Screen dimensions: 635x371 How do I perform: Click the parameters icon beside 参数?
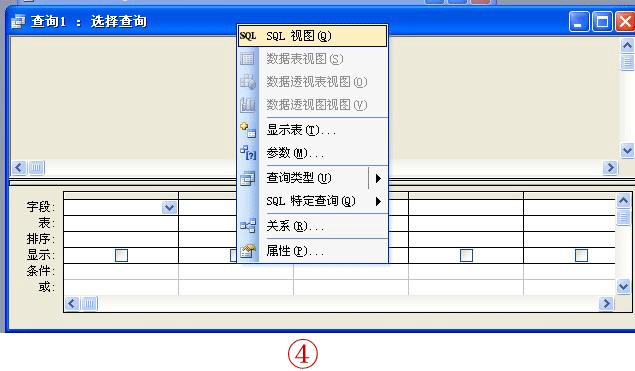pos(248,154)
